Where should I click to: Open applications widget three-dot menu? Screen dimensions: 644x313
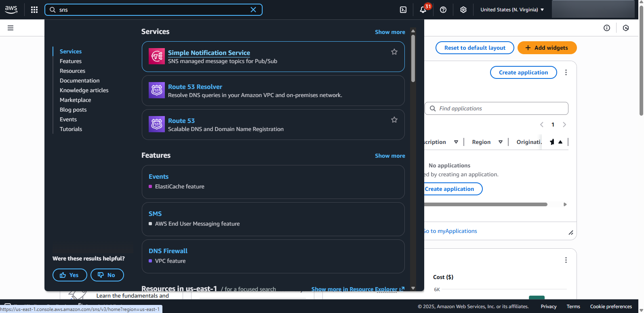[x=566, y=72]
